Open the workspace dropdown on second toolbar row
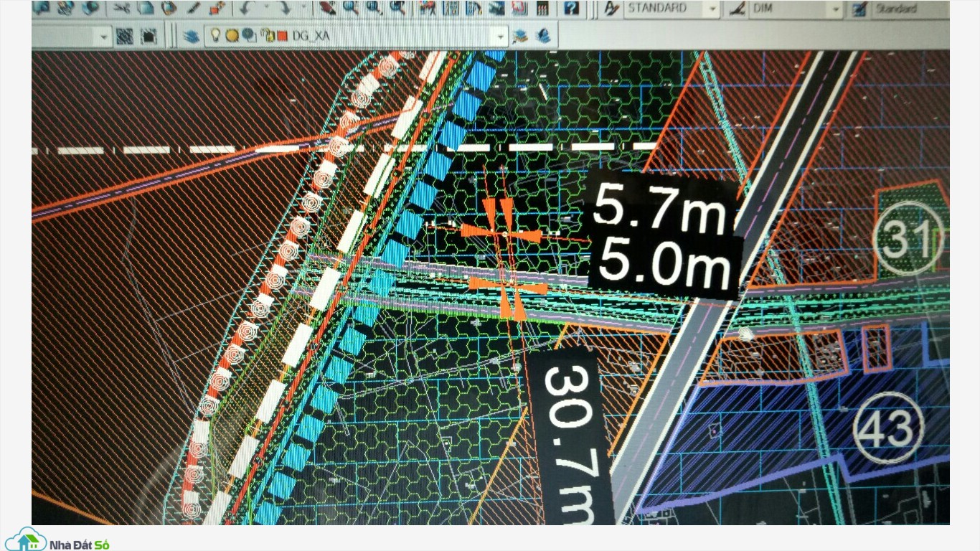The image size is (980, 551). tap(103, 36)
